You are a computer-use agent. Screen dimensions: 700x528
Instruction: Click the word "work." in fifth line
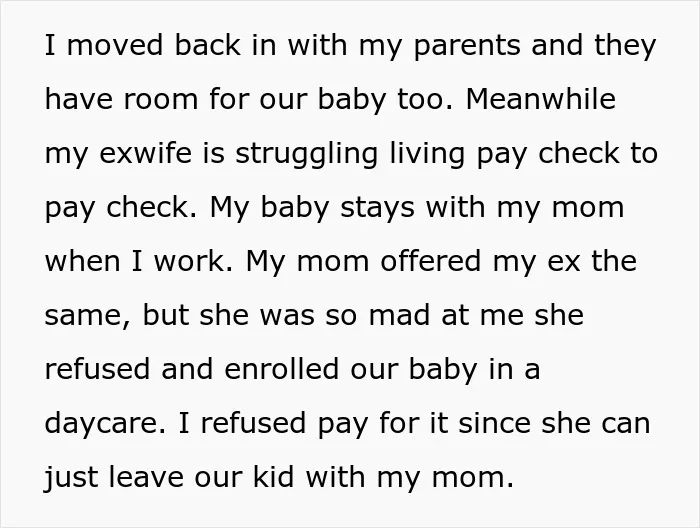coord(193,261)
